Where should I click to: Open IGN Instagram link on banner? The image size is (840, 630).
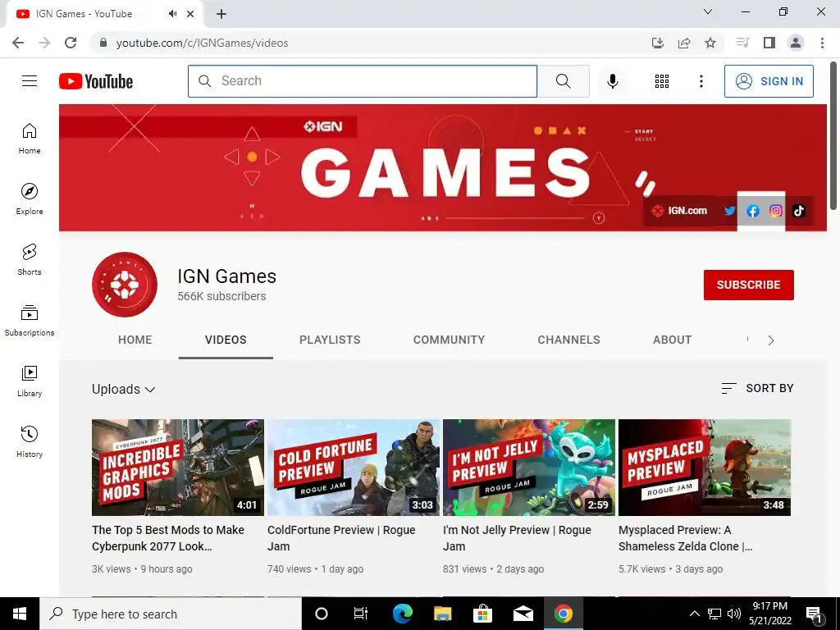click(776, 211)
